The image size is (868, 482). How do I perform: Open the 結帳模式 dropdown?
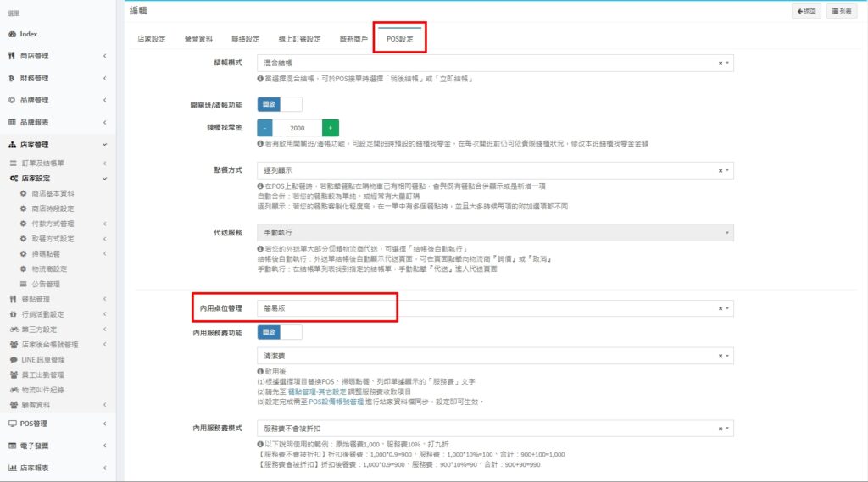click(x=492, y=64)
